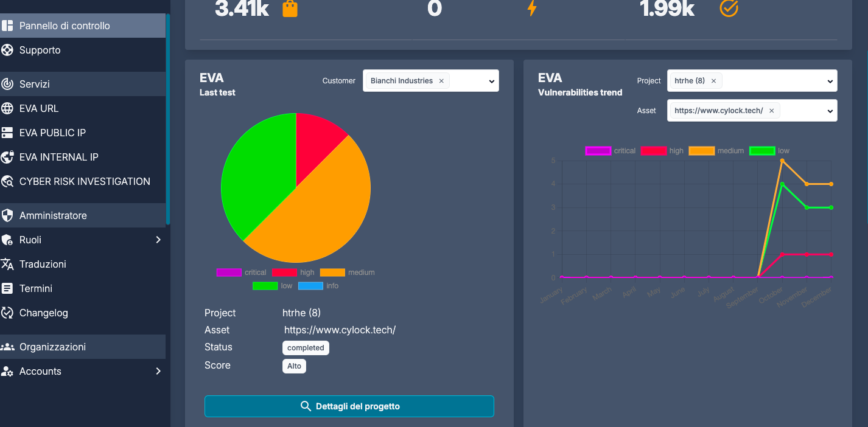Click the lightning bolt statistics icon
The height and width of the screenshot is (427, 868).
(531, 9)
